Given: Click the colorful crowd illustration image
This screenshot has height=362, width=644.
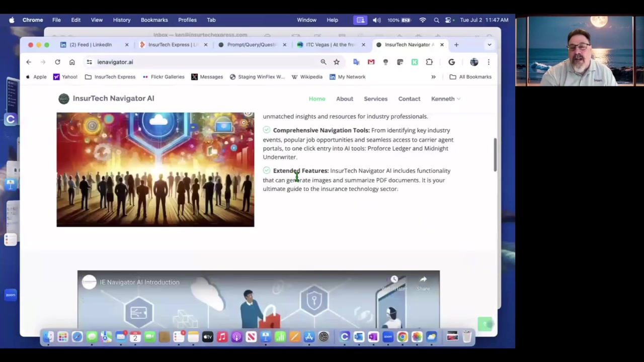Looking at the screenshot, I should (155, 170).
